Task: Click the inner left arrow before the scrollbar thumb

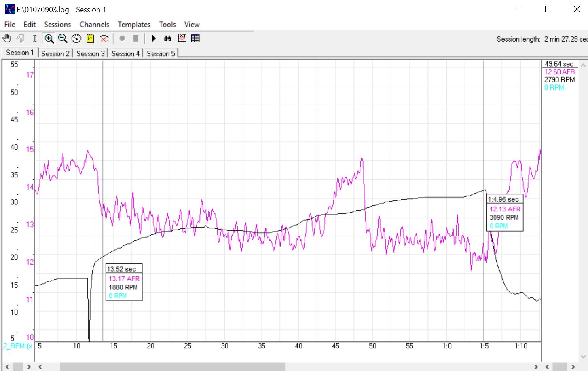Action: (40, 367)
